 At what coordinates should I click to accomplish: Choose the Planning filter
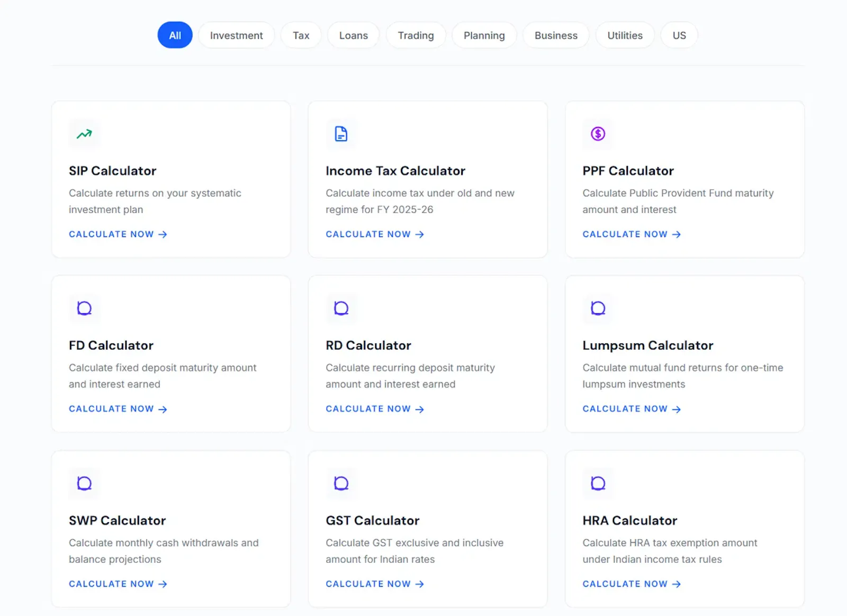(x=484, y=35)
